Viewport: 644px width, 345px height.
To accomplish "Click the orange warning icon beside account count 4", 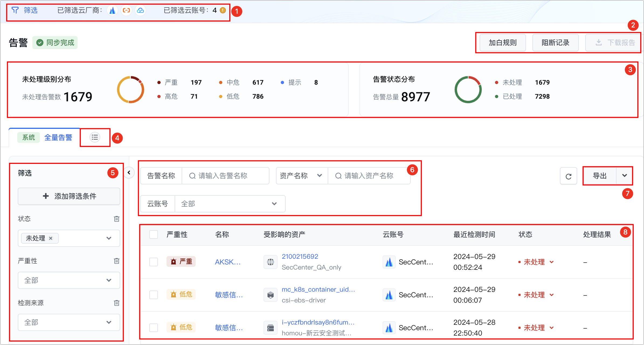I will point(223,10).
